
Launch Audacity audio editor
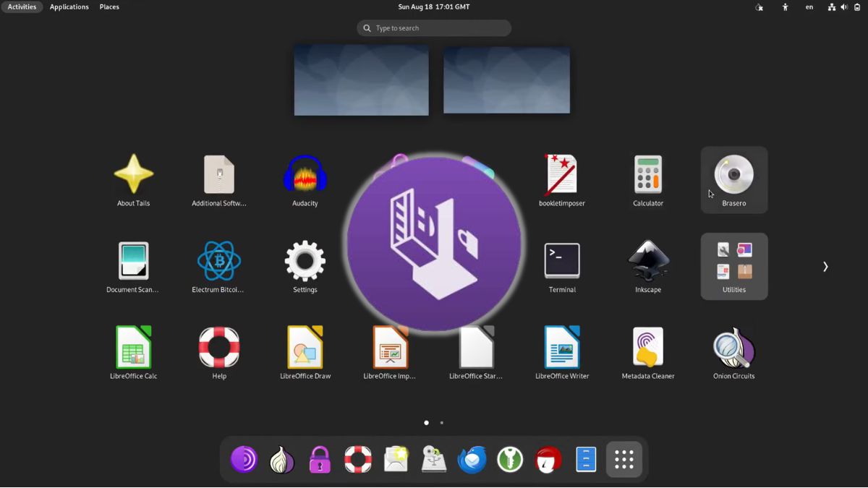coord(305,180)
